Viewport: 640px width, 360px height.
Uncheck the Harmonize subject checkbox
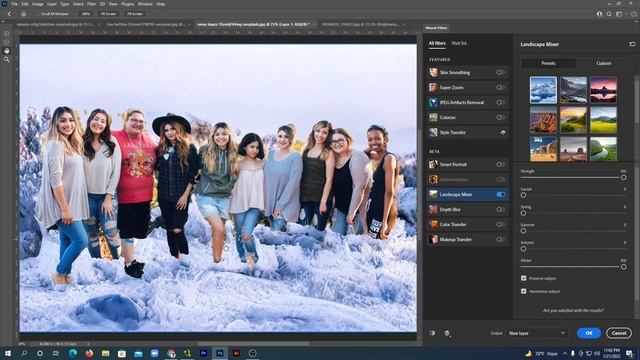coord(524,291)
